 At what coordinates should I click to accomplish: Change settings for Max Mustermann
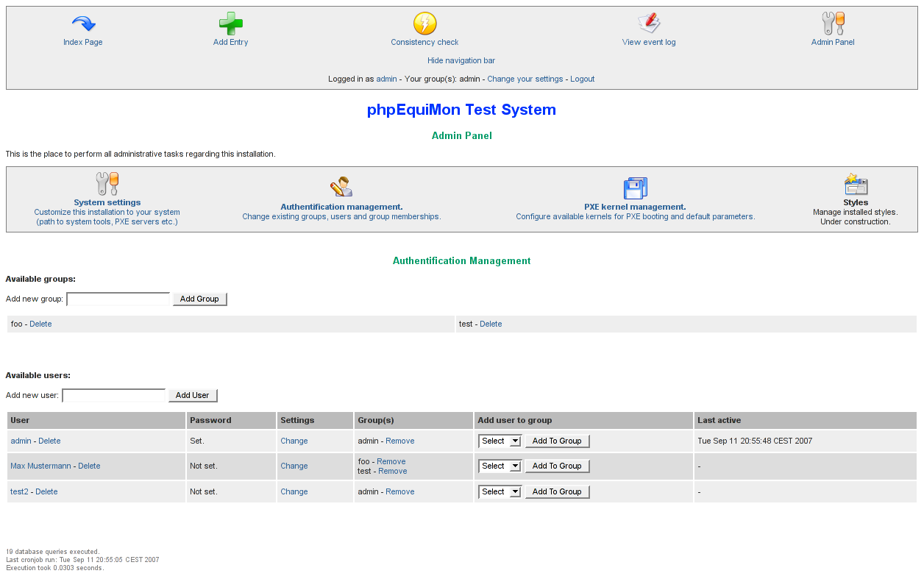point(294,466)
